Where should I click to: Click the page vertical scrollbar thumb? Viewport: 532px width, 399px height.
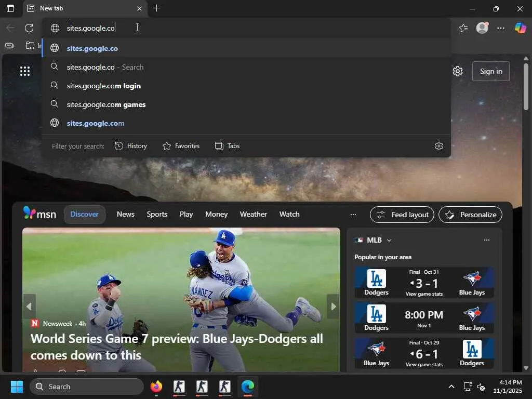click(x=526, y=87)
